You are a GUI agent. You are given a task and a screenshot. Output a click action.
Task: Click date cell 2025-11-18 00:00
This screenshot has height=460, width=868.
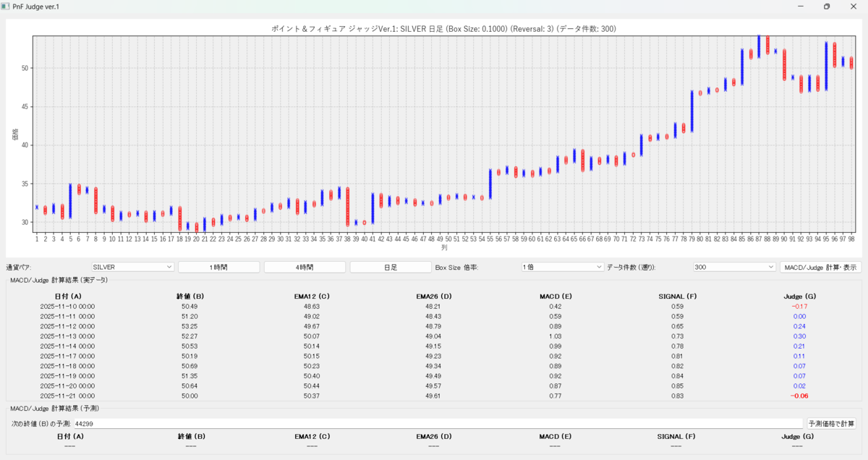point(67,366)
